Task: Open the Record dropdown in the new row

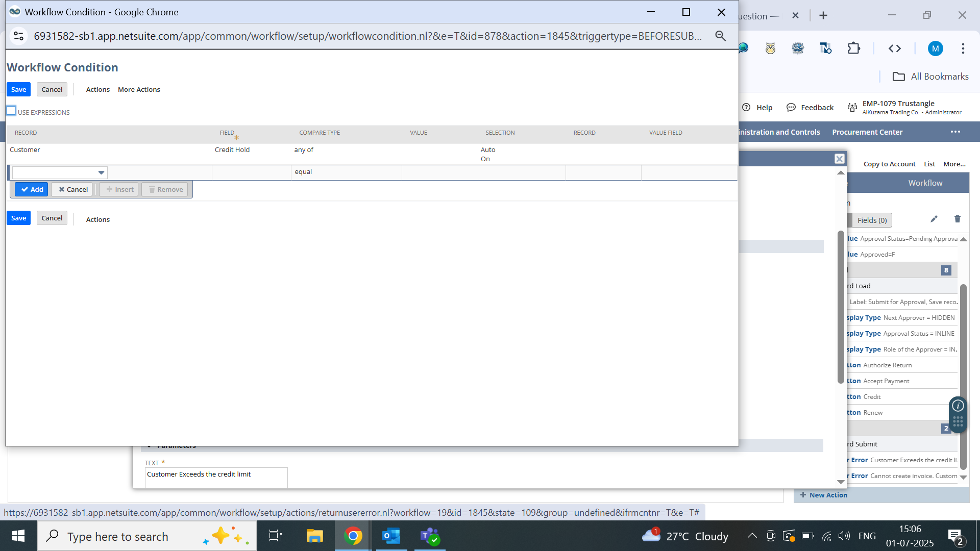Action: pyautogui.click(x=102, y=172)
